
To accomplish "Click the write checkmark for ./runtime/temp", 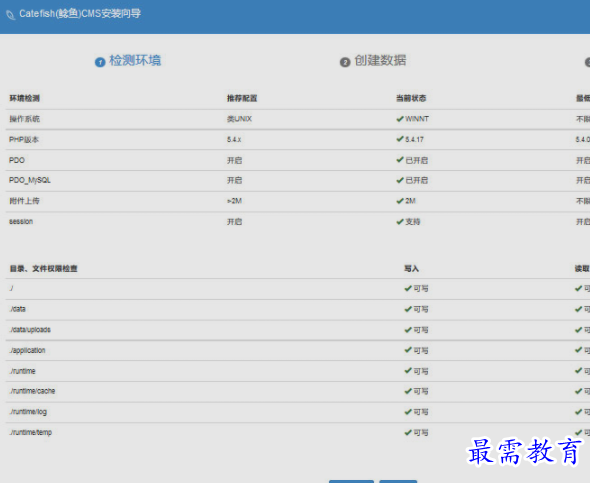I will click(x=408, y=433).
